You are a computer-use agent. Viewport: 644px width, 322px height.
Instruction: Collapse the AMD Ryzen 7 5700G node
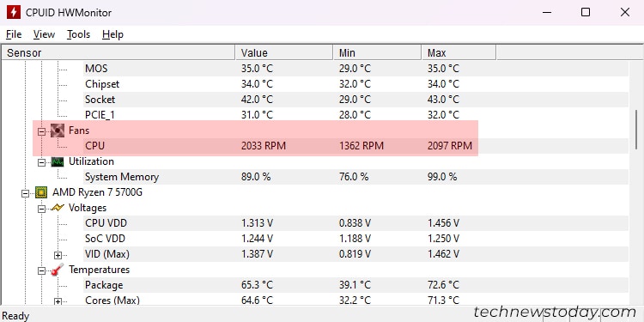pyautogui.click(x=25, y=193)
